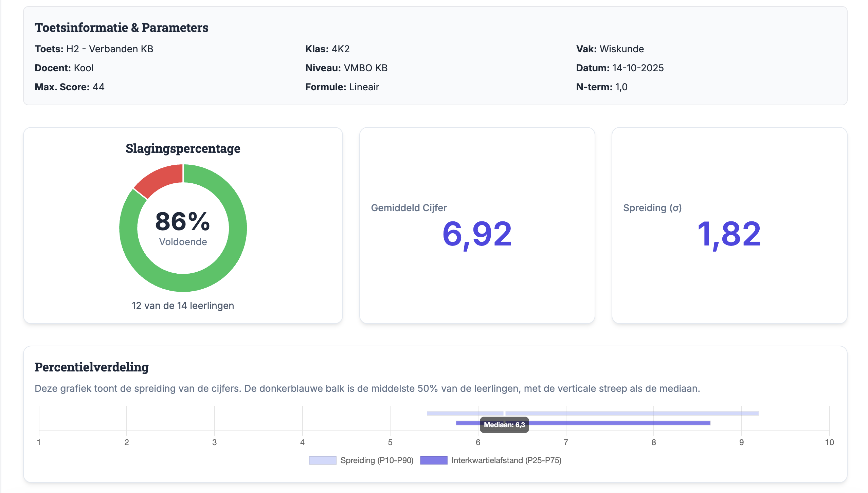The image size is (868, 493).
Task: Click the N-term value 1,0
Action: click(x=621, y=87)
